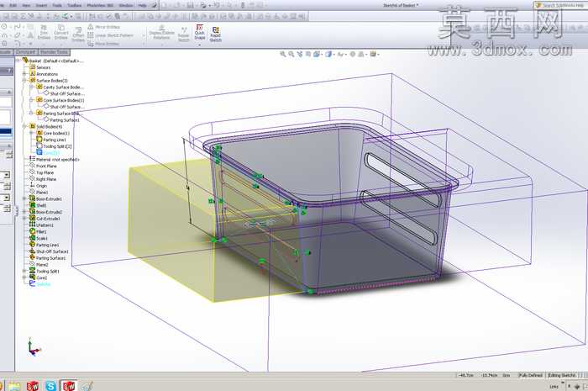
Task: Select Parting Line1 feature near Shut-Off Surface1
Action: click(x=45, y=245)
